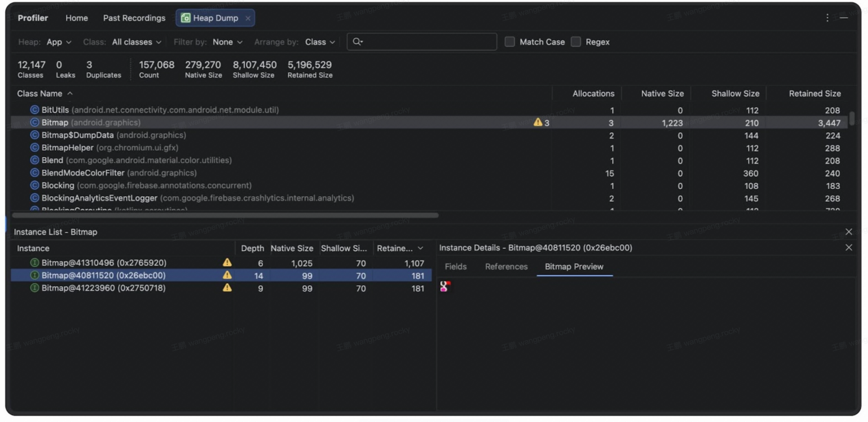Close the Instance Details panel

tap(848, 248)
